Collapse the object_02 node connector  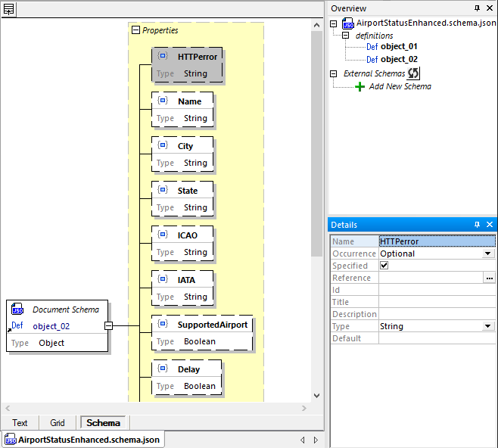[x=108, y=325]
